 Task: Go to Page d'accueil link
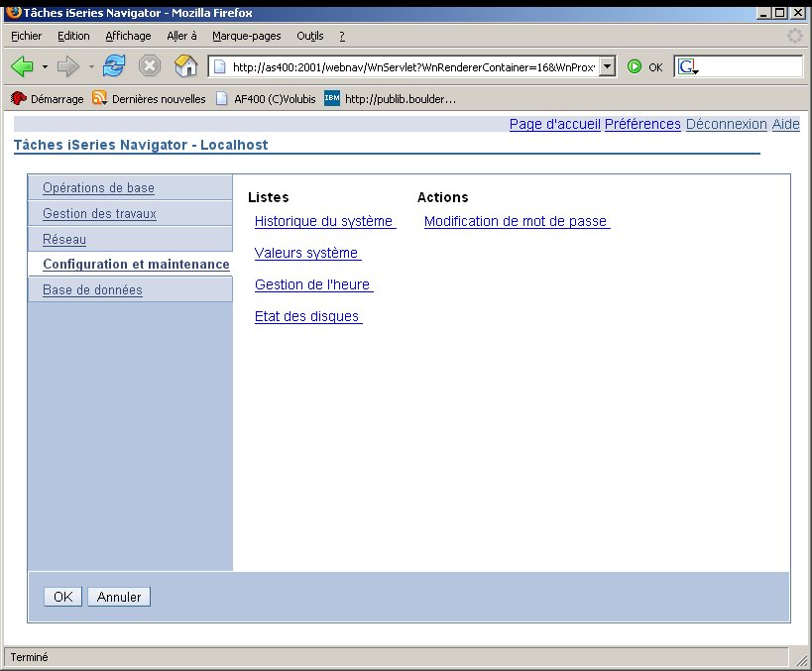click(x=554, y=124)
